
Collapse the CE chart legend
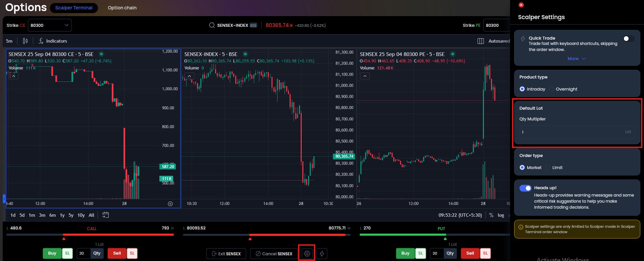[x=13, y=76]
